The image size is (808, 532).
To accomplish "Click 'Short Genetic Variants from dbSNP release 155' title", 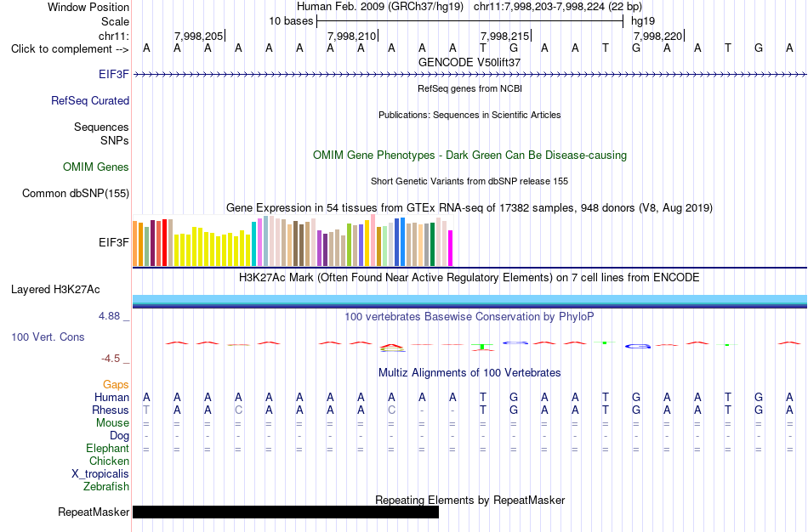I will [469, 181].
